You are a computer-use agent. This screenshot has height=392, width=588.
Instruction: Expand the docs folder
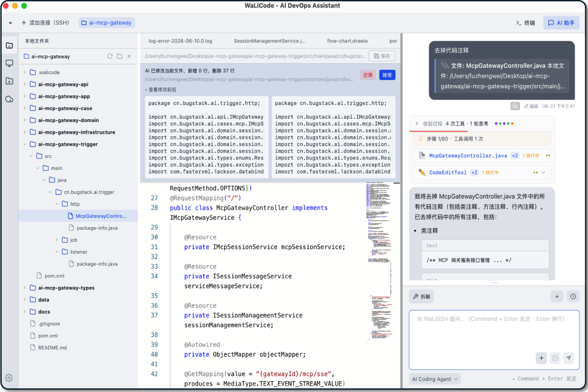coord(24,312)
